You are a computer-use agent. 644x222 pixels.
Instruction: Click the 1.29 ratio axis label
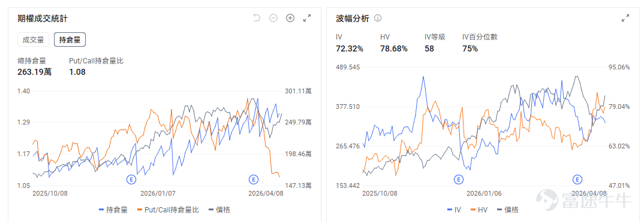click(24, 123)
